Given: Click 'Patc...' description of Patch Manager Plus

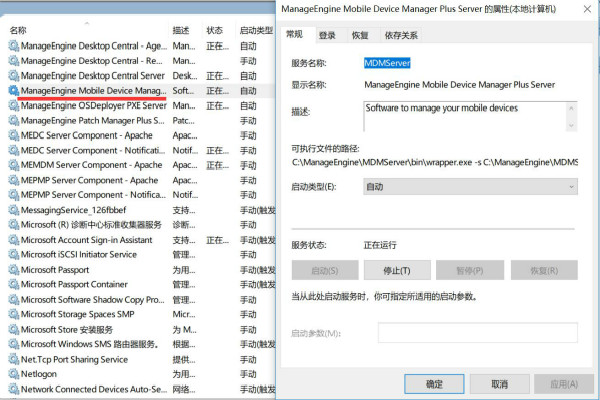Looking at the screenshot, I should (183, 121).
